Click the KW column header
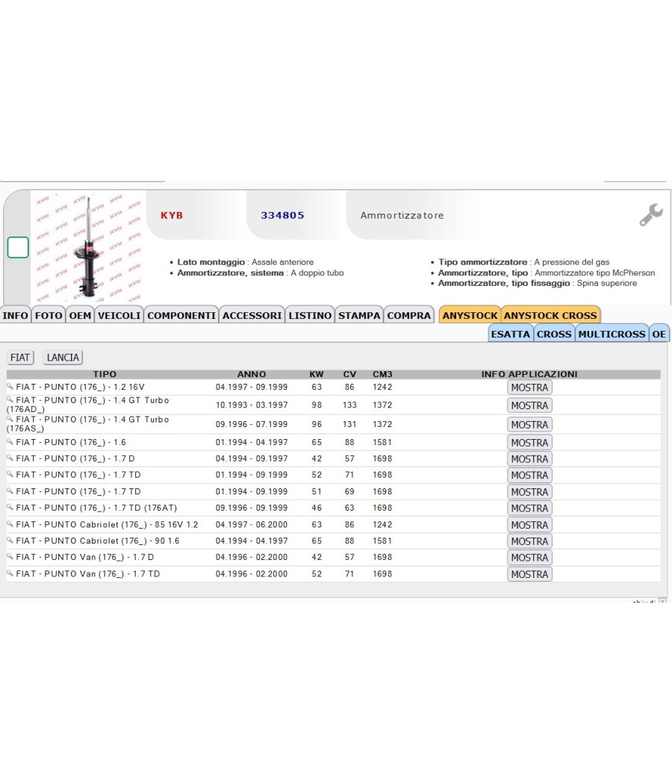This screenshot has width=672, height=784. click(317, 374)
